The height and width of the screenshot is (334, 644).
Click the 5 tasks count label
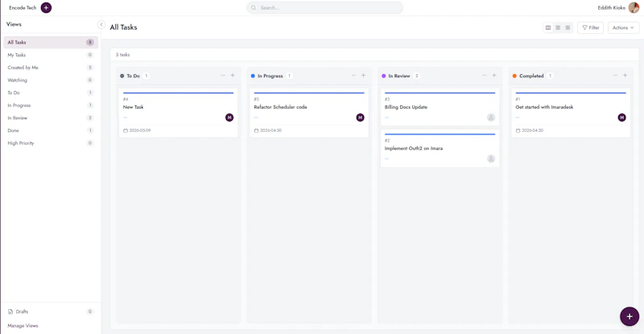[x=123, y=55]
